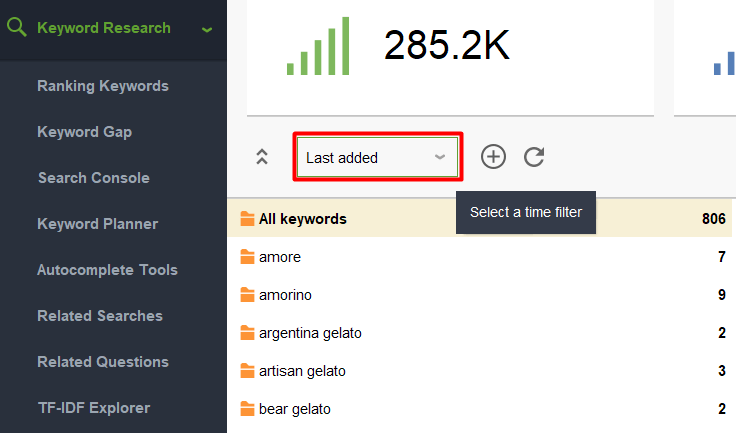Click the Keyword Research magnifier icon
736x433 pixels.
(17, 27)
